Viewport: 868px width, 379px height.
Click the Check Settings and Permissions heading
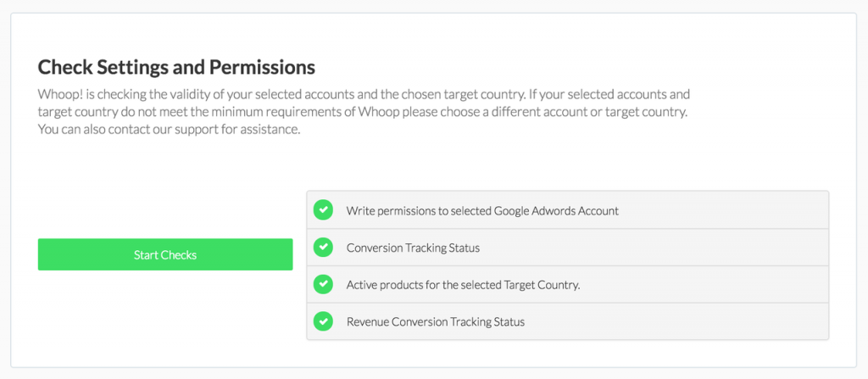click(x=176, y=67)
